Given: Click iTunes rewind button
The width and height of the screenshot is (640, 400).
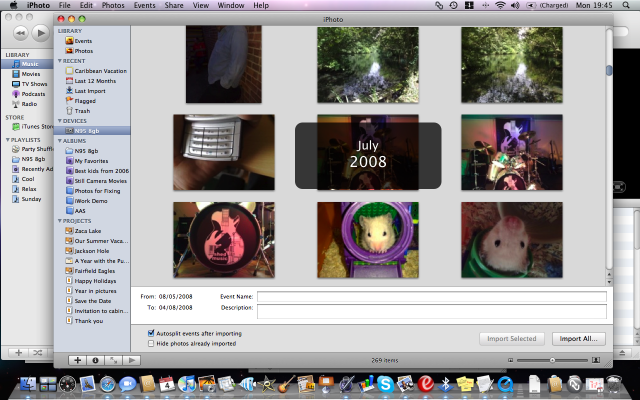Looking at the screenshot, I should point(20,33).
